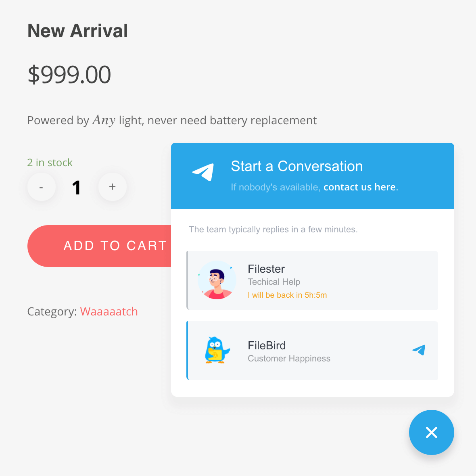Click the $999.00 price text
This screenshot has height=476, width=476.
coord(69,74)
